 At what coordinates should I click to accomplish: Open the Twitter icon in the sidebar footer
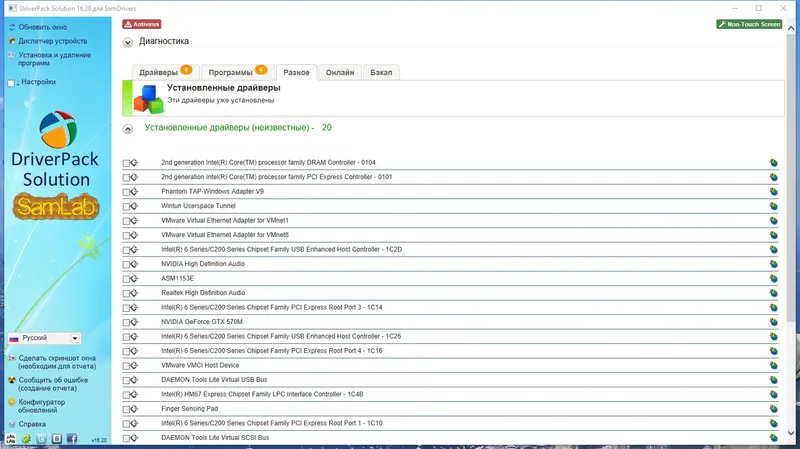pos(41,439)
